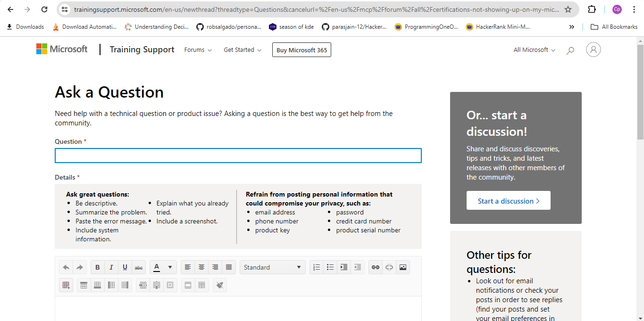Screen dimensions: 644x321
Task: Align text left
Action: pos(188,267)
